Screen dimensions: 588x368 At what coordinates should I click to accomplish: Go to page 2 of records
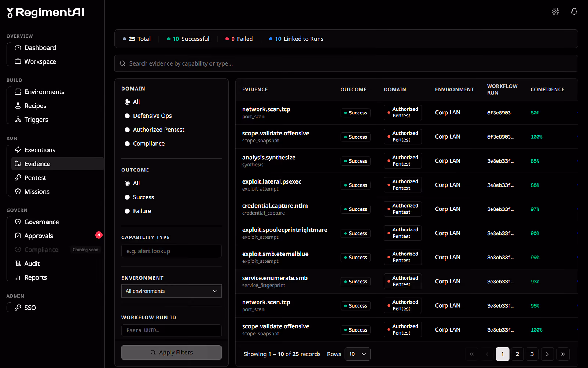pyautogui.click(x=517, y=354)
